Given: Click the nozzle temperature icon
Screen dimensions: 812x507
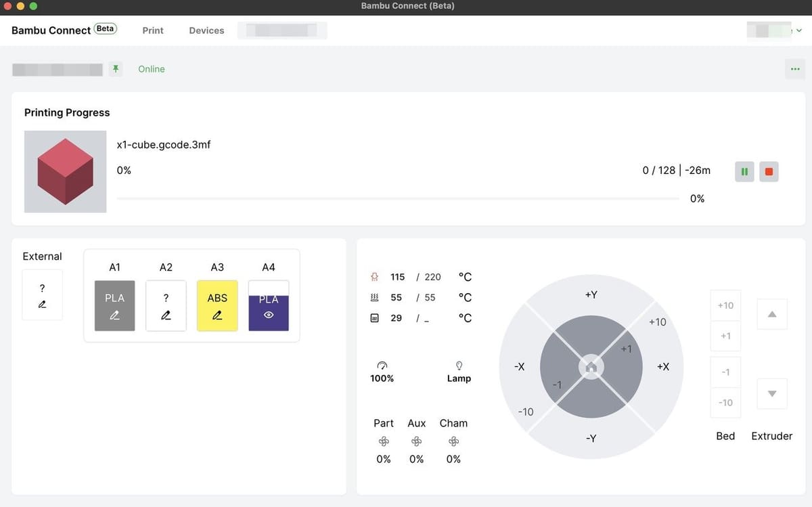Looking at the screenshot, I should pos(374,277).
